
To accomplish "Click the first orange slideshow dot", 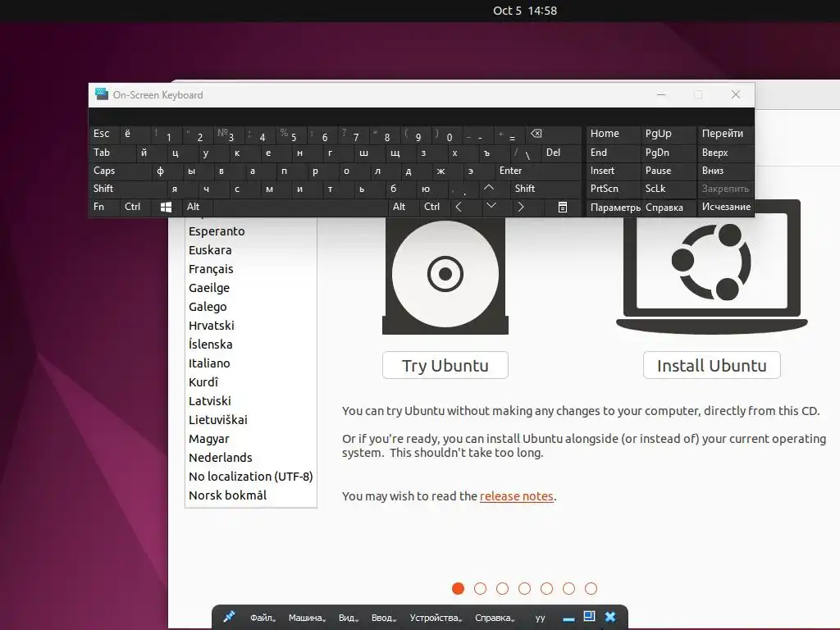I will [x=458, y=589].
